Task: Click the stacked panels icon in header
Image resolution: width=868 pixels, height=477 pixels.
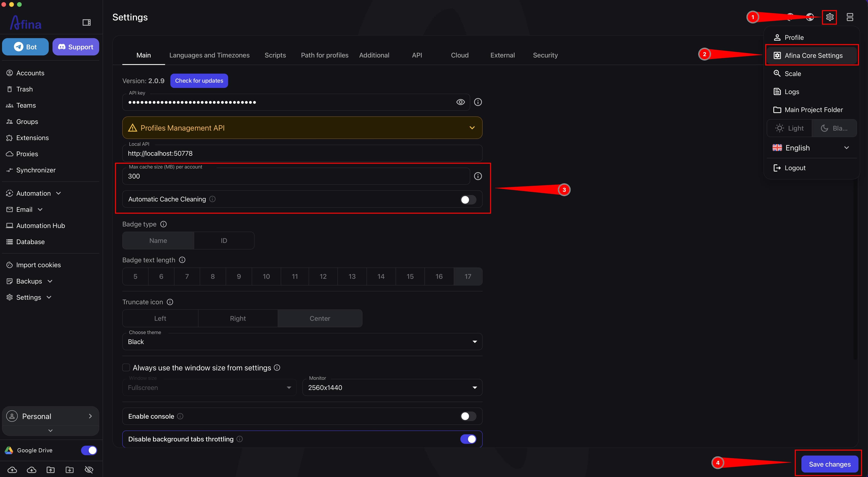Action: pos(850,17)
